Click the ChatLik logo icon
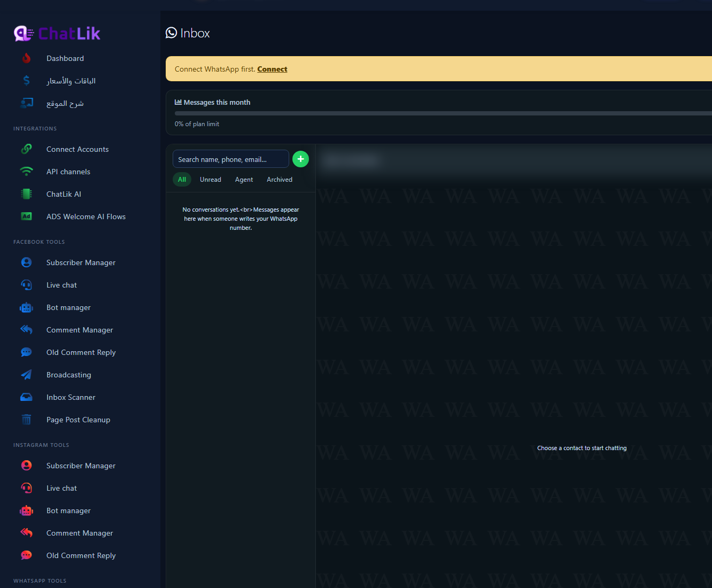This screenshot has width=712, height=588. tap(24, 34)
